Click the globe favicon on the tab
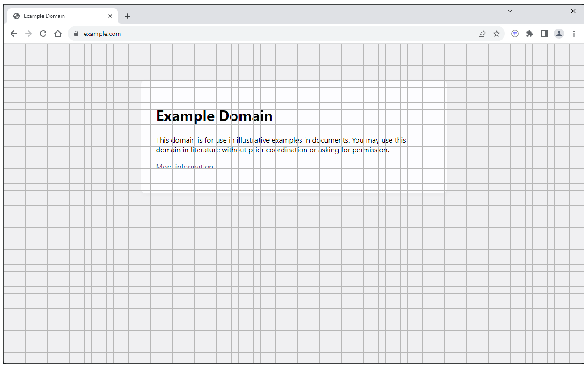The width and height of the screenshot is (588, 368). point(17,16)
